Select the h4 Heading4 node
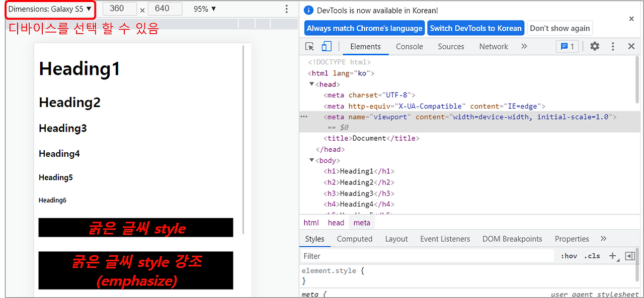This screenshot has width=644, height=298. [359, 205]
